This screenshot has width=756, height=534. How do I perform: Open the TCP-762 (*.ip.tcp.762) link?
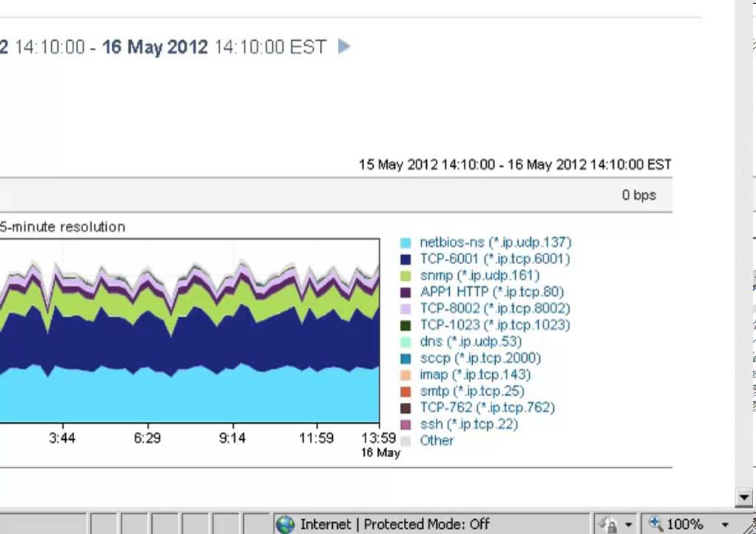pos(487,408)
